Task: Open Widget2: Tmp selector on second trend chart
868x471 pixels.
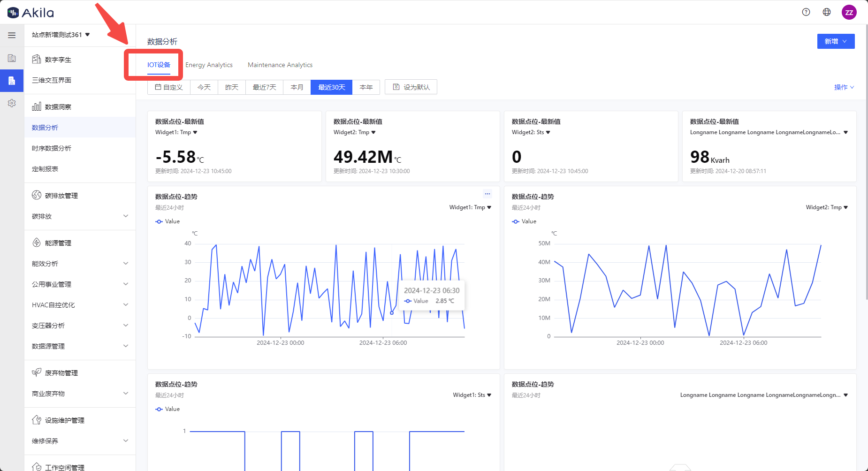Action: [827, 207]
